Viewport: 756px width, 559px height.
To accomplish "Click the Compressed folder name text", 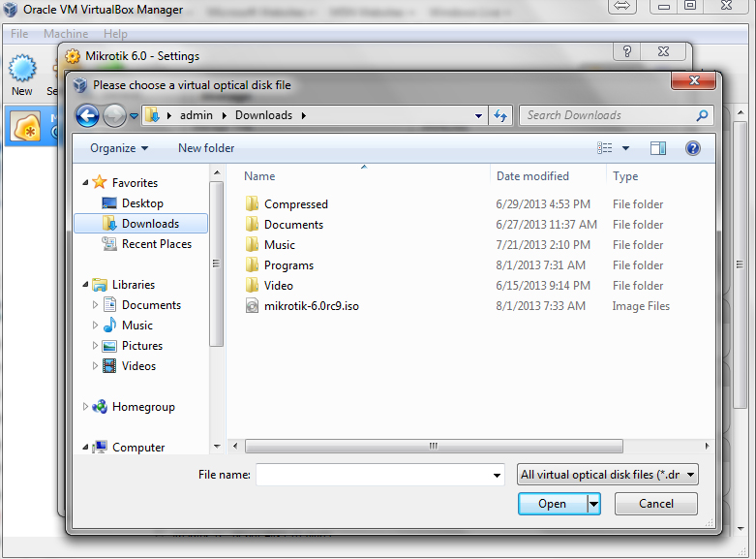I will point(296,204).
